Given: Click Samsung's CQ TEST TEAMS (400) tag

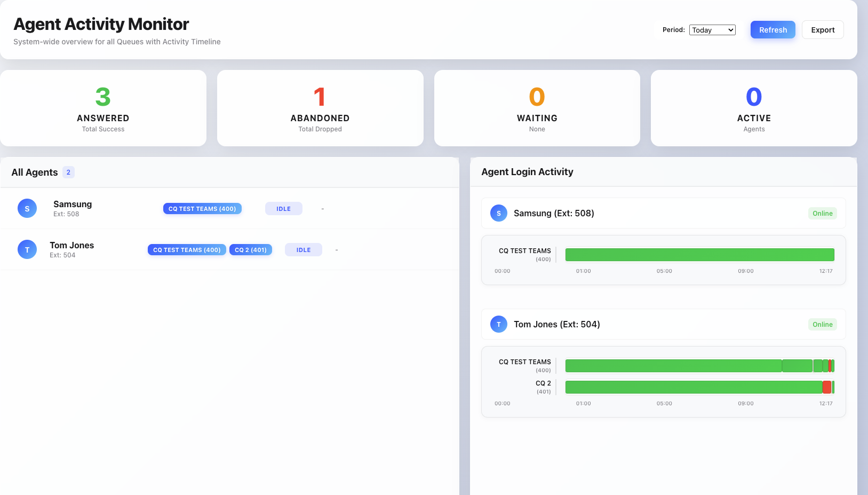Looking at the screenshot, I should pos(202,209).
